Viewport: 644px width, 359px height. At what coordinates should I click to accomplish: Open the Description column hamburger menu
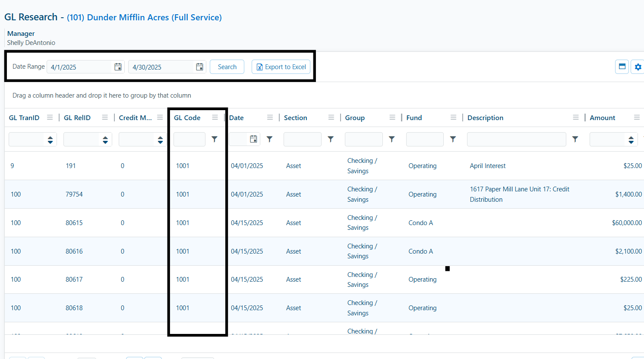click(575, 118)
